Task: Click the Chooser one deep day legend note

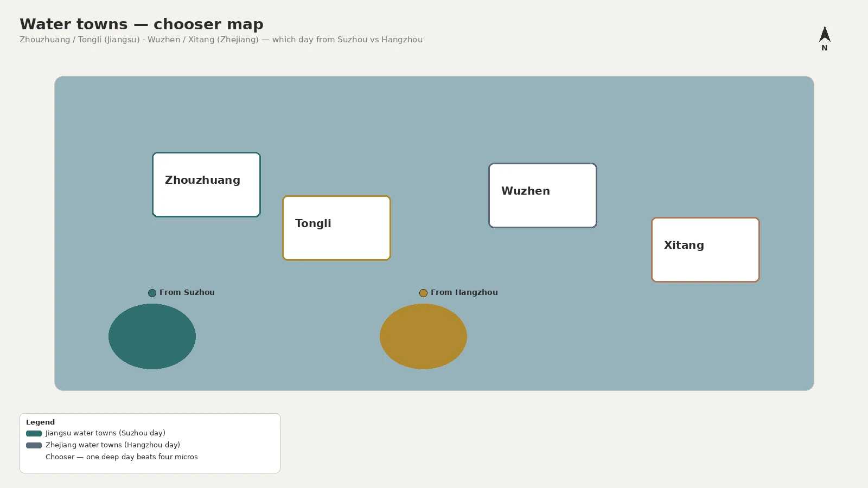Action: (x=122, y=457)
